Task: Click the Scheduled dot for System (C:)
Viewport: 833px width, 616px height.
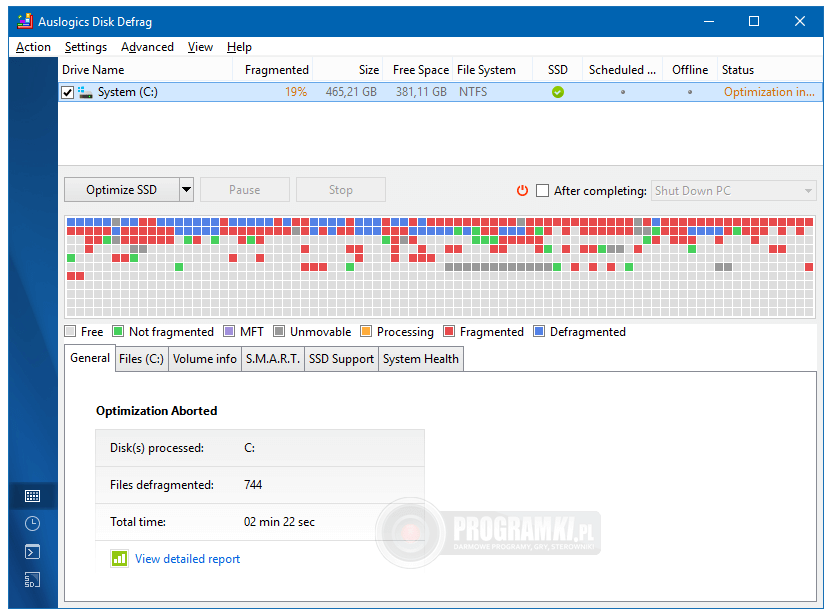Action: click(x=623, y=92)
